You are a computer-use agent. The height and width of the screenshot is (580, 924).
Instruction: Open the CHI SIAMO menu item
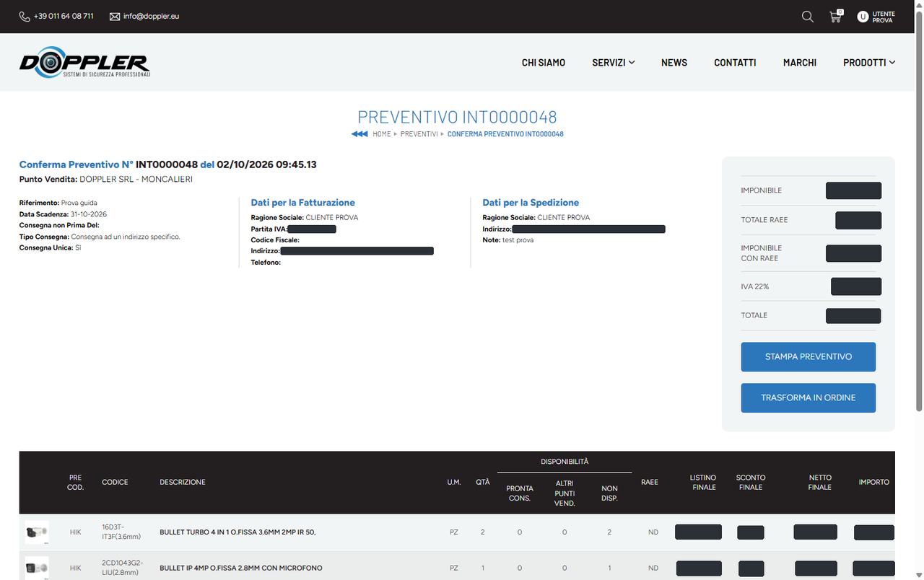[x=544, y=63]
